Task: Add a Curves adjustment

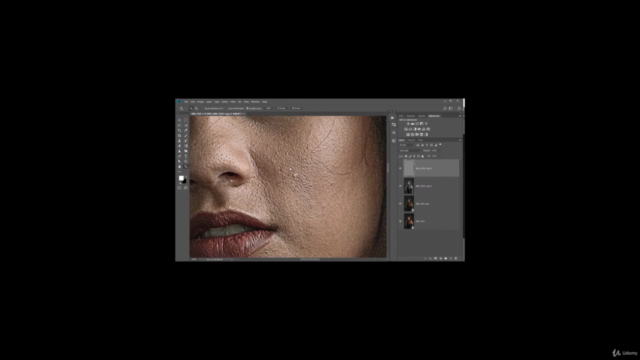Action: point(417,124)
